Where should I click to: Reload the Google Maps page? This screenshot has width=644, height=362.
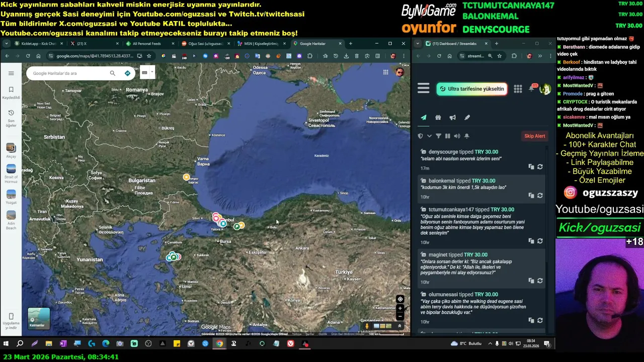click(28, 56)
